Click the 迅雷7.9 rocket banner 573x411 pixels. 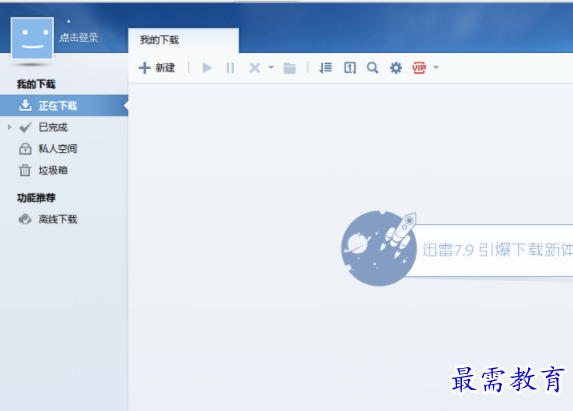(x=457, y=248)
